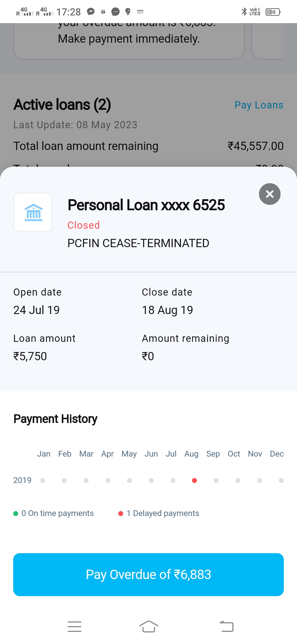Tap the Messenger notification icon in status bar

[x=91, y=12]
